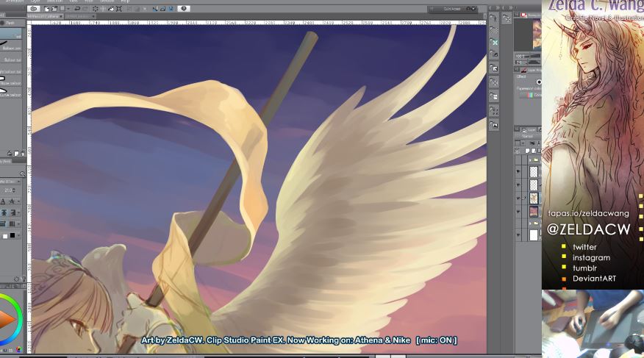The image size is (644, 358).
Task: Click the Scale/Rotate transform toolbar icon
Action: pos(119,9)
